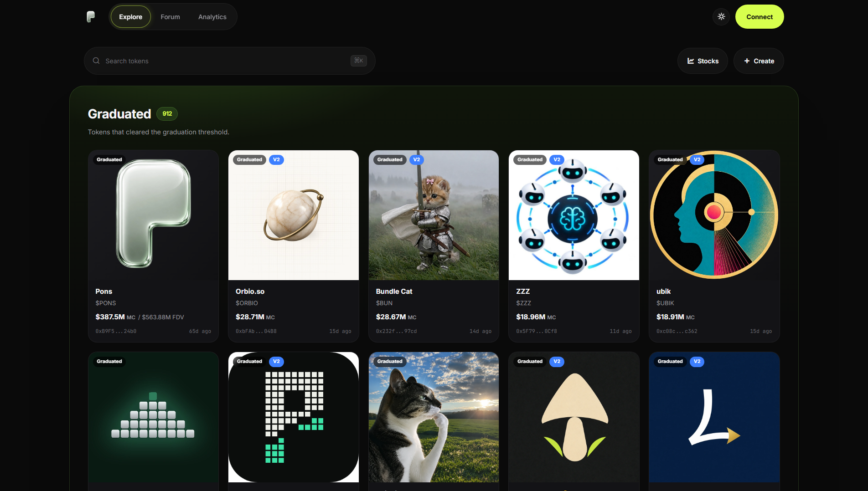Click the V2 badge on Bundle Cat card
The image size is (868, 491).
point(417,160)
